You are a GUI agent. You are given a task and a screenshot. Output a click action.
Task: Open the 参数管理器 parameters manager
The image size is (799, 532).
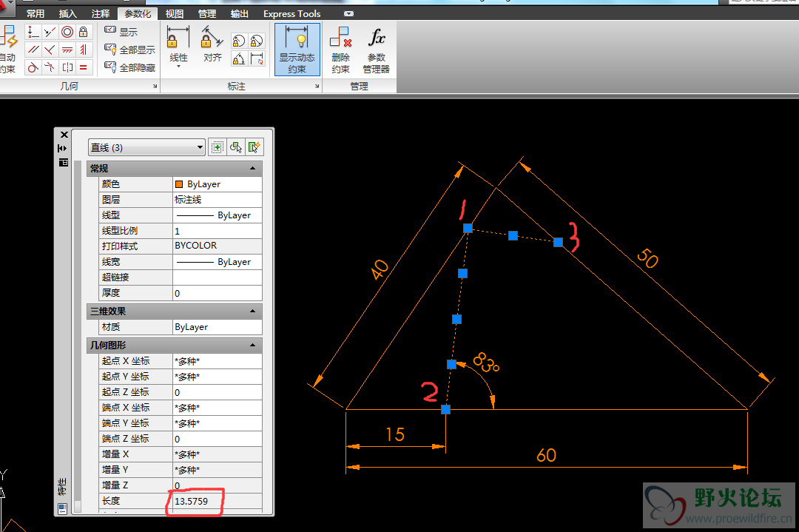coord(376,50)
